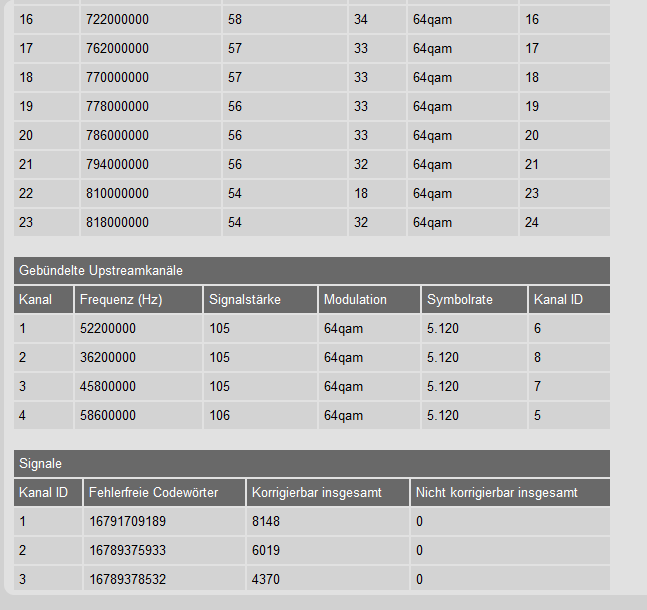Image resolution: width=647 pixels, height=610 pixels.
Task: Click the correctable count 4370
Action: pyautogui.click(x=265, y=579)
